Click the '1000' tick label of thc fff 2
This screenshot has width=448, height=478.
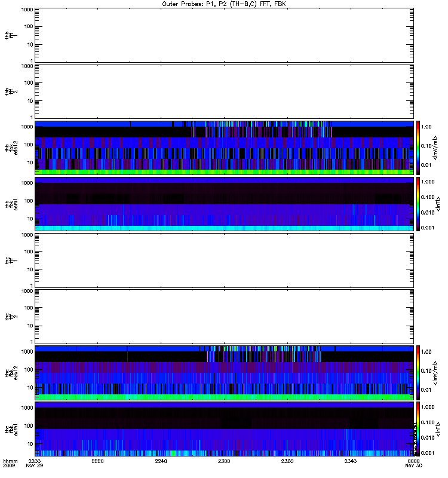[x=27, y=291]
